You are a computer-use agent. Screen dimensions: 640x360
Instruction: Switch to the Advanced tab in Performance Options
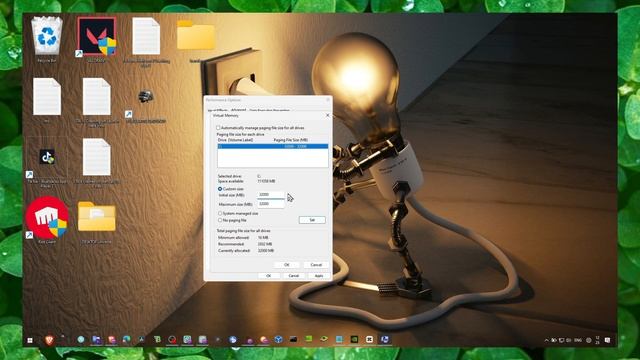point(238,110)
